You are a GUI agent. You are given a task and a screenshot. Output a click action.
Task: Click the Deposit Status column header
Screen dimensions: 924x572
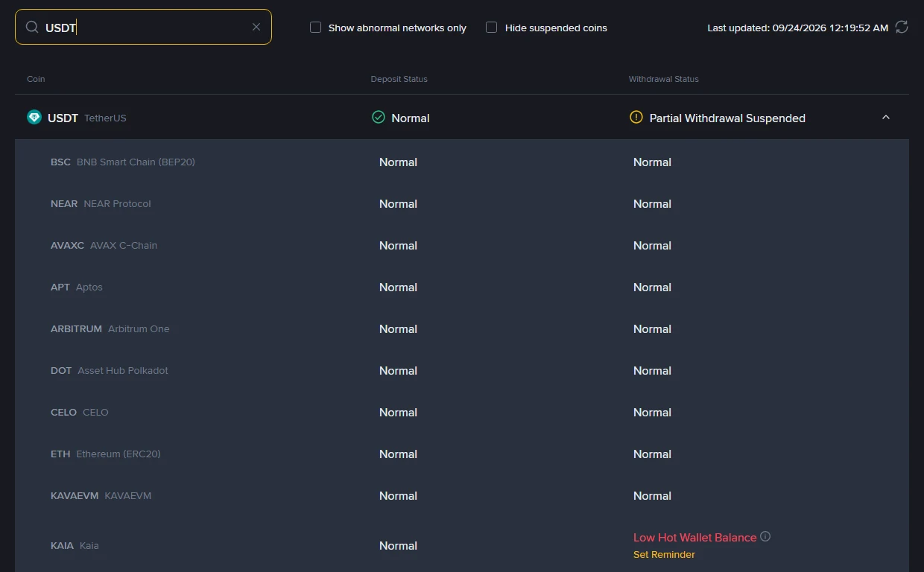pos(399,79)
